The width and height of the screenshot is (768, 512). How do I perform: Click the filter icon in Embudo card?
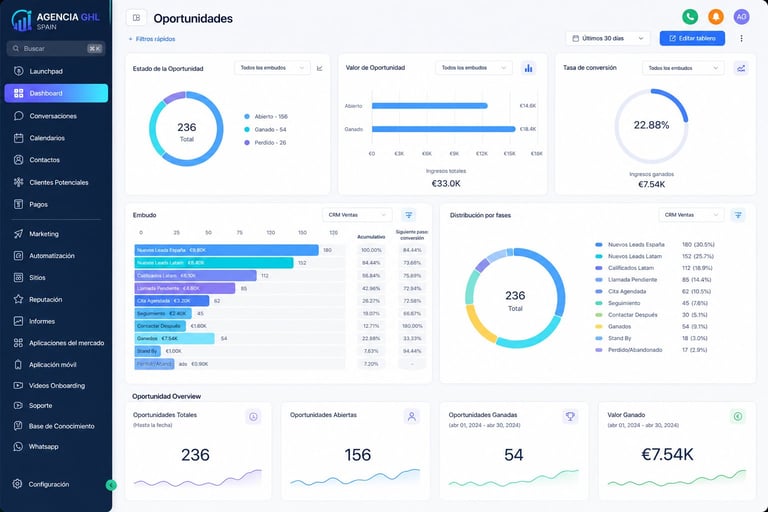coord(408,215)
